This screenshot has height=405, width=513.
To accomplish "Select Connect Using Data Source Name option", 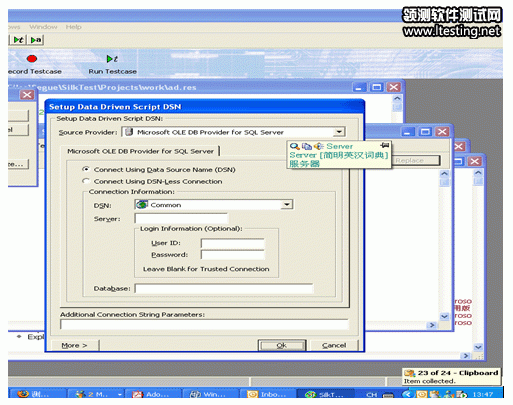I will click(x=86, y=169).
